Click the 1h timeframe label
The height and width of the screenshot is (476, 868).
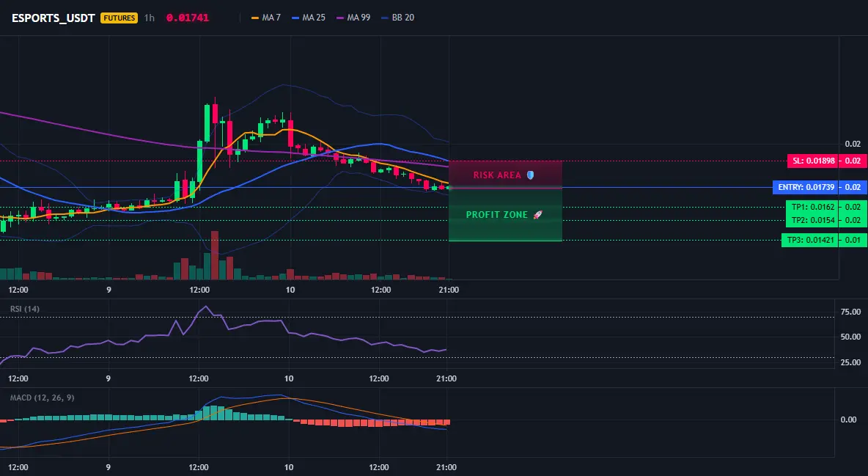tap(150, 18)
